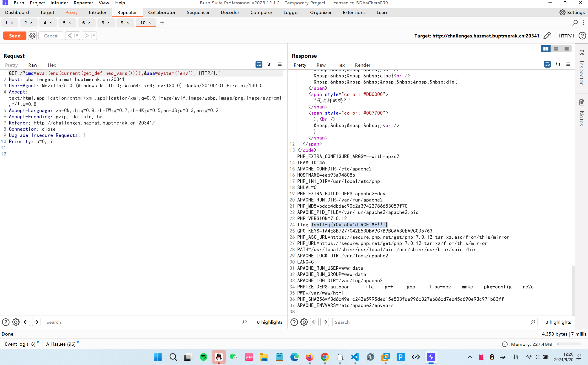
Task: Close Repeater tab 10
Action: click(x=150, y=23)
